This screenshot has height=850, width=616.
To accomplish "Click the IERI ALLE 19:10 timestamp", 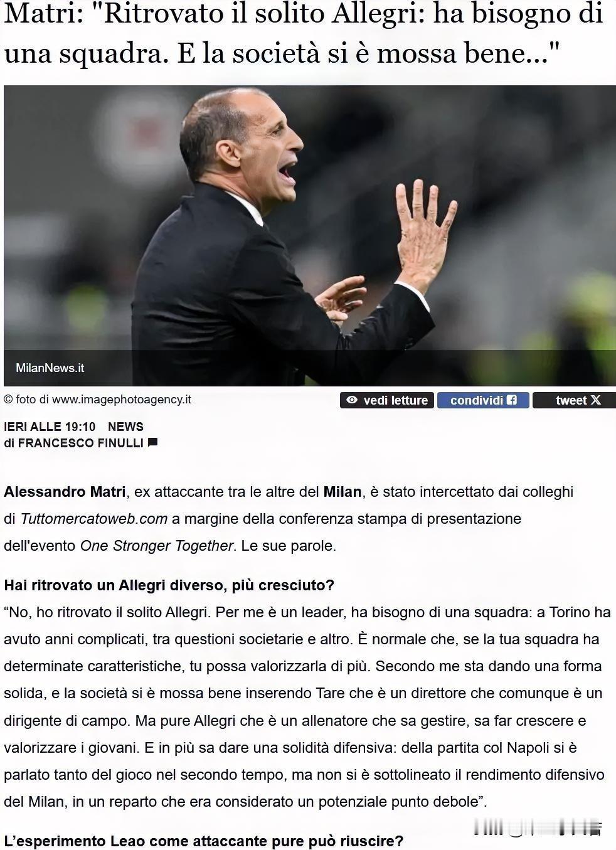I will point(50,427).
